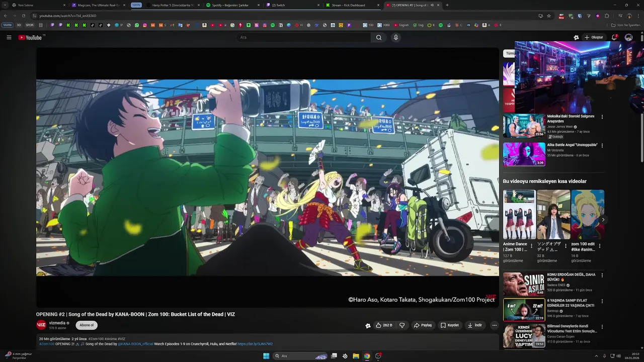Open options for Alita Battle Angel video
644x362 pixels.
tap(602, 146)
